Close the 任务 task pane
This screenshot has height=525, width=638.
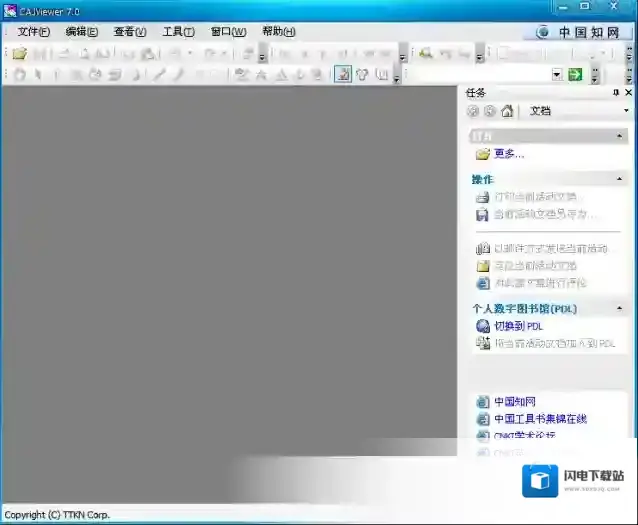click(628, 93)
